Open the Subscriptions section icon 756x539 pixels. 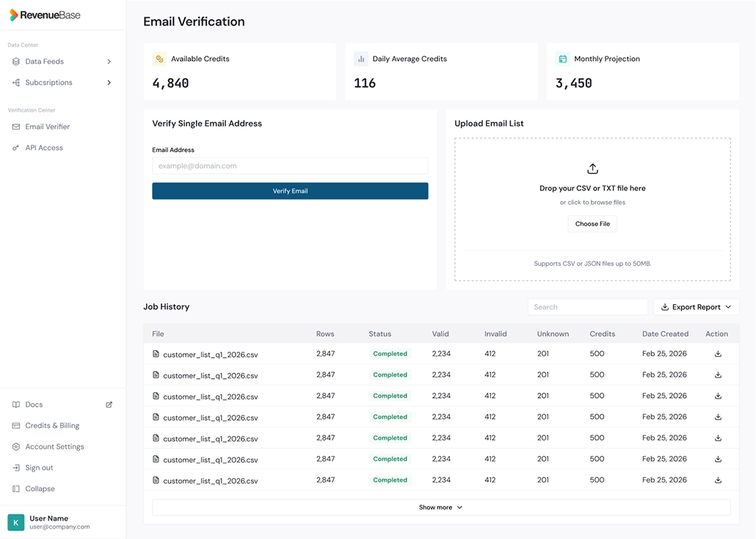[15, 82]
